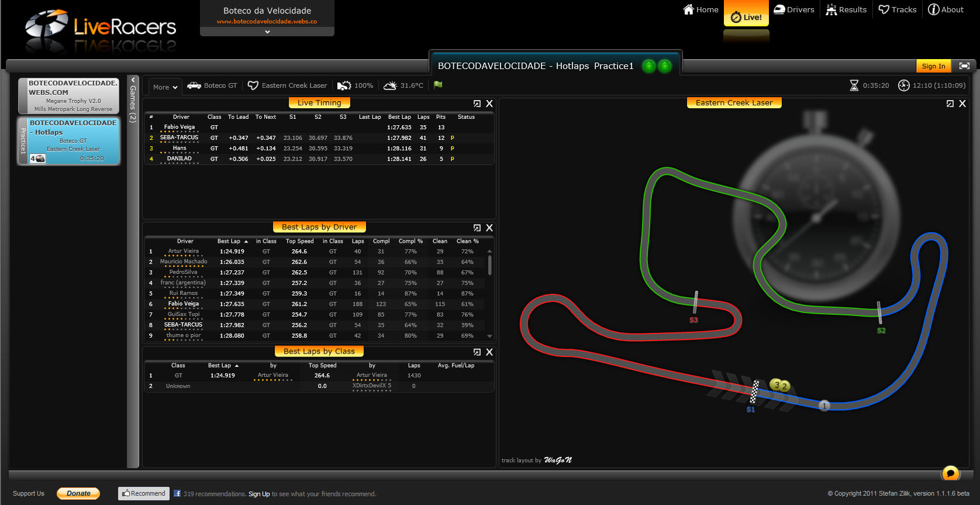Click the Best Laps by Driver panel title
The width and height of the screenshot is (980, 505).
[319, 227]
